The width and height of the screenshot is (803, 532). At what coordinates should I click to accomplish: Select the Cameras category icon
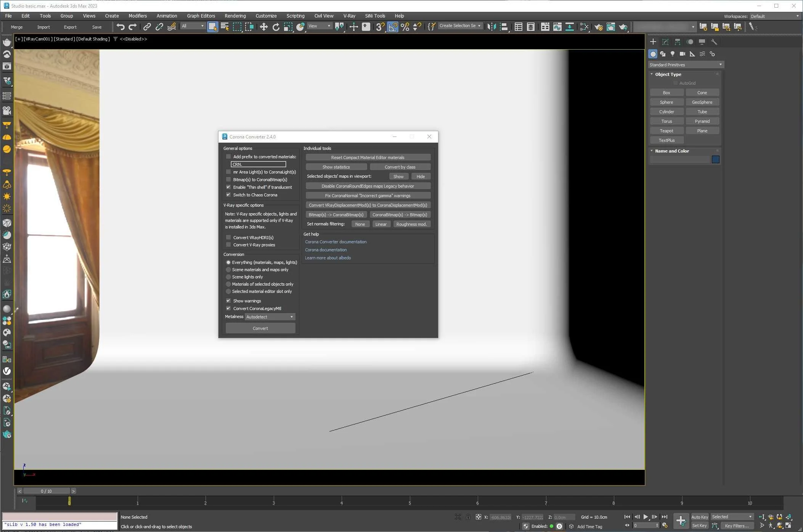coord(683,54)
